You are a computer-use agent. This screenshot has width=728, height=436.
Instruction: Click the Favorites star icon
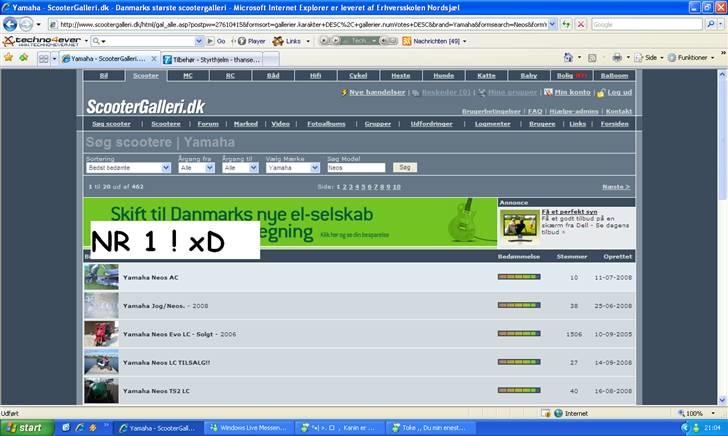(9, 58)
